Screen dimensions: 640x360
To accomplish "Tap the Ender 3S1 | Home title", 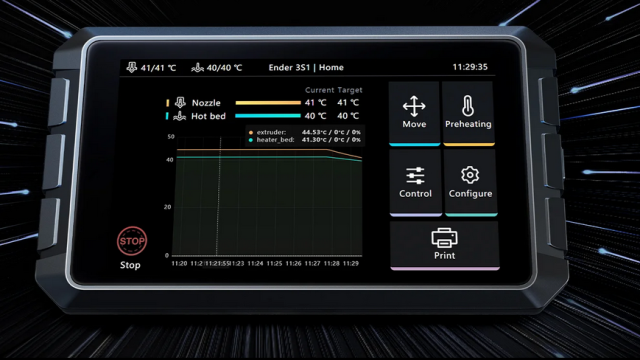I will [x=306, y=67].
